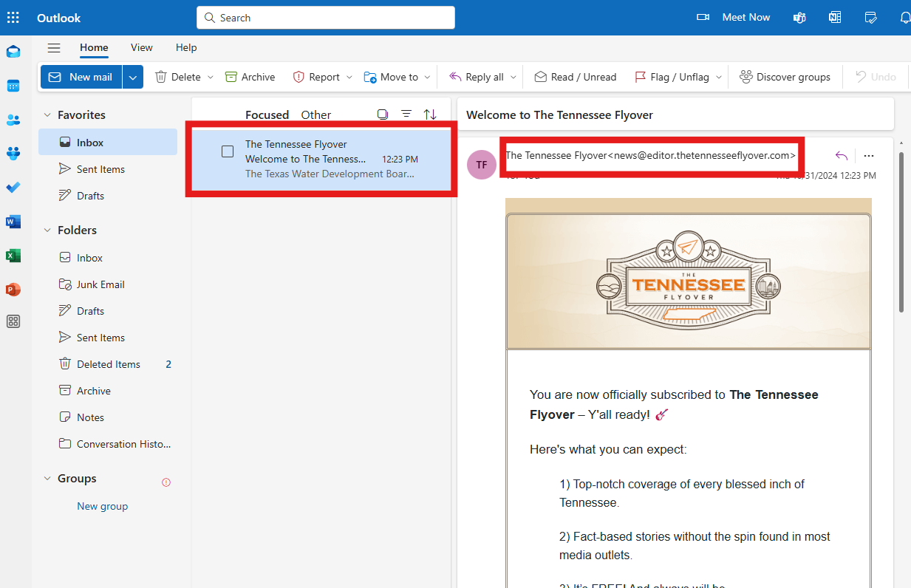The image size is (911, 588).
Task: Click the Meet Now video icon
Action: [703, 17]
